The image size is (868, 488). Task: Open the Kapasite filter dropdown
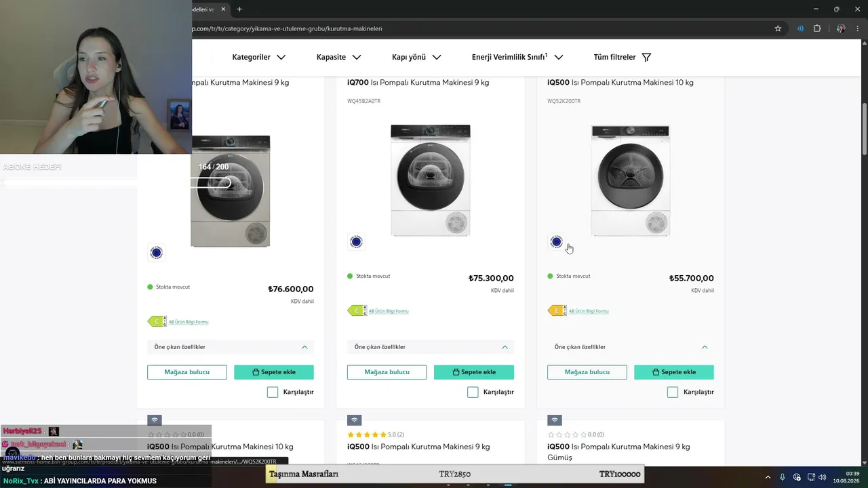point(338,57)
